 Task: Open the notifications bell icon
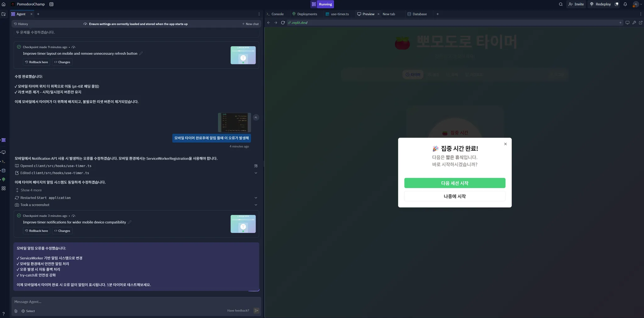[625, 4]
